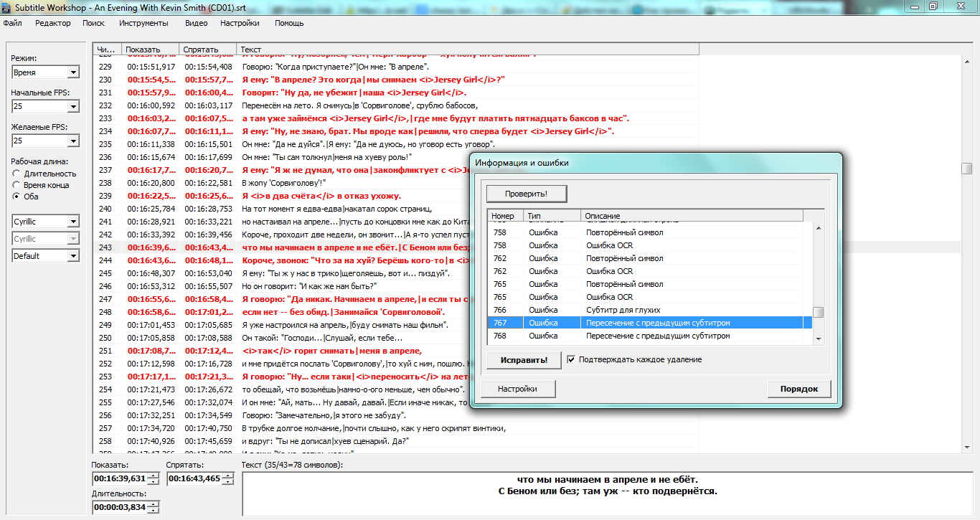Increase the Показать time with up arrow
The image size is (980, 520).
tap(154, 476)
